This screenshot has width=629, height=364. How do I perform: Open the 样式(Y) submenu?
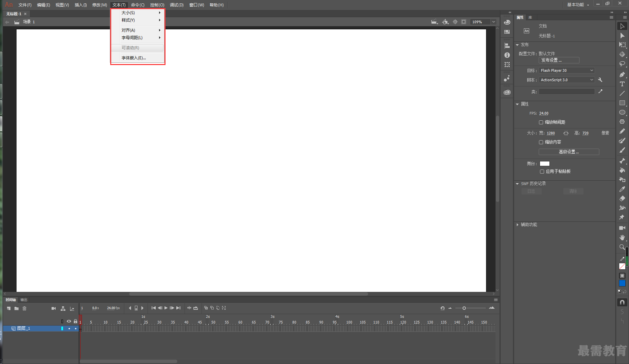(138, 20)
